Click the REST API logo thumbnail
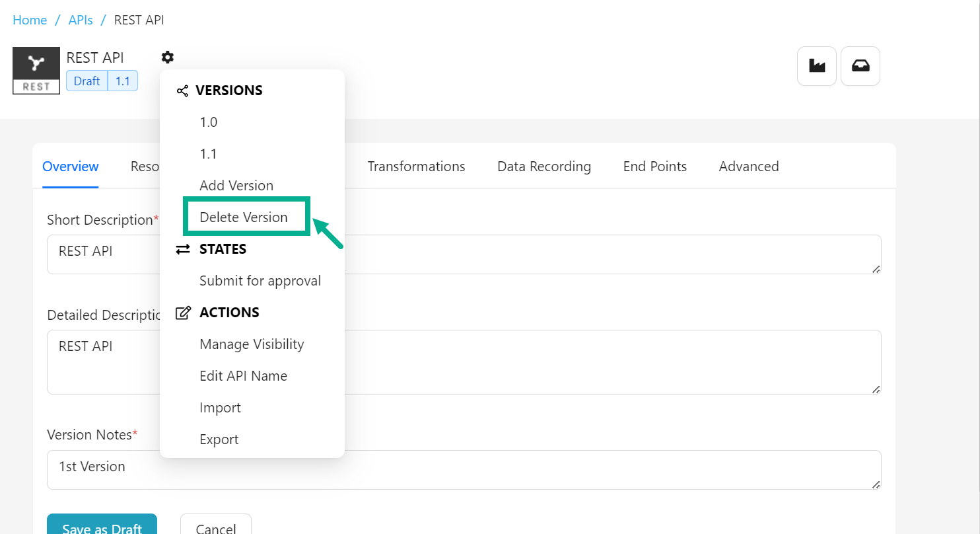Viewport: 980px width, 534px height. 36,71
